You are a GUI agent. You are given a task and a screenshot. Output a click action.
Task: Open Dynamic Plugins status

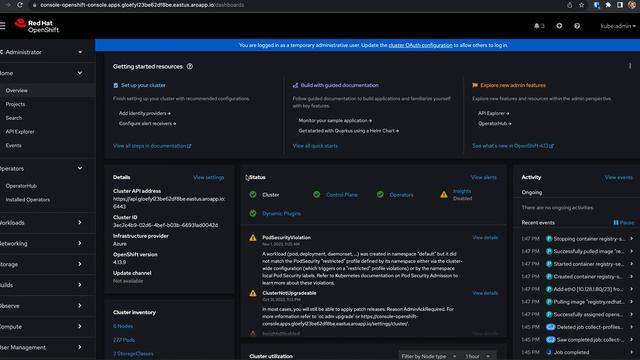pyautogui.click(x=281, y=213)
